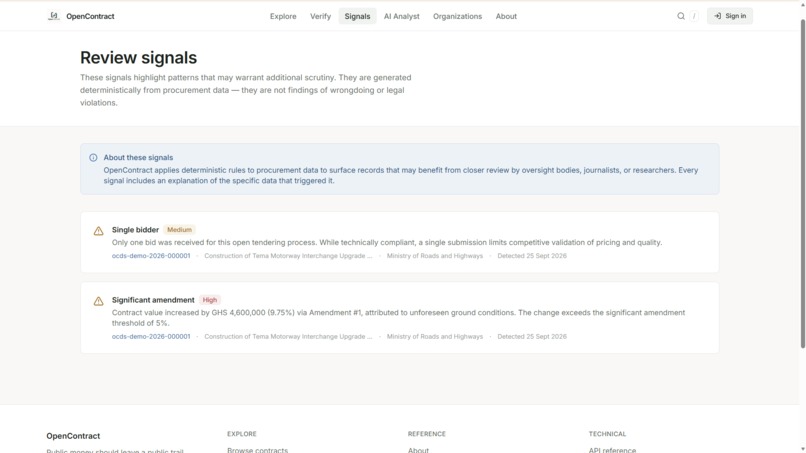Click Construction of Tema Motorway text in Single bidder card

click(x=288, y=256)
